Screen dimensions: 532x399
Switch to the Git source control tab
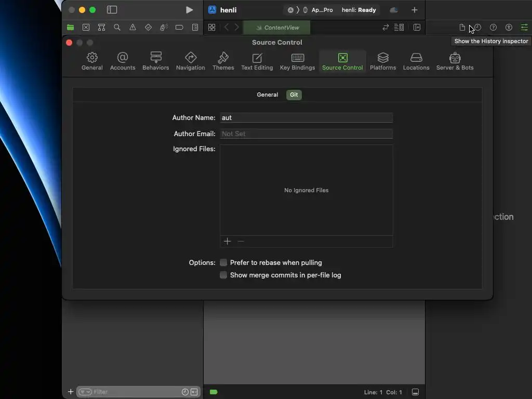click(x=294, y=95)
